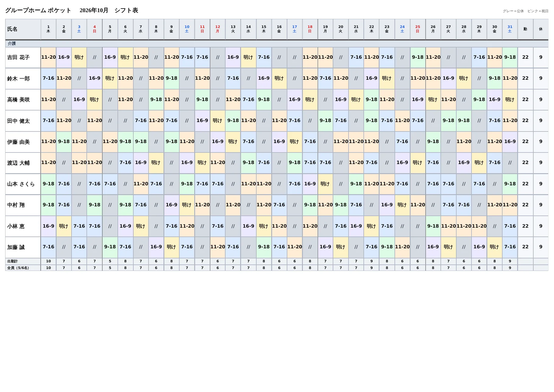Click the 休 column header
The width and height of the screenshot is (554, 392).
(541, 29)
